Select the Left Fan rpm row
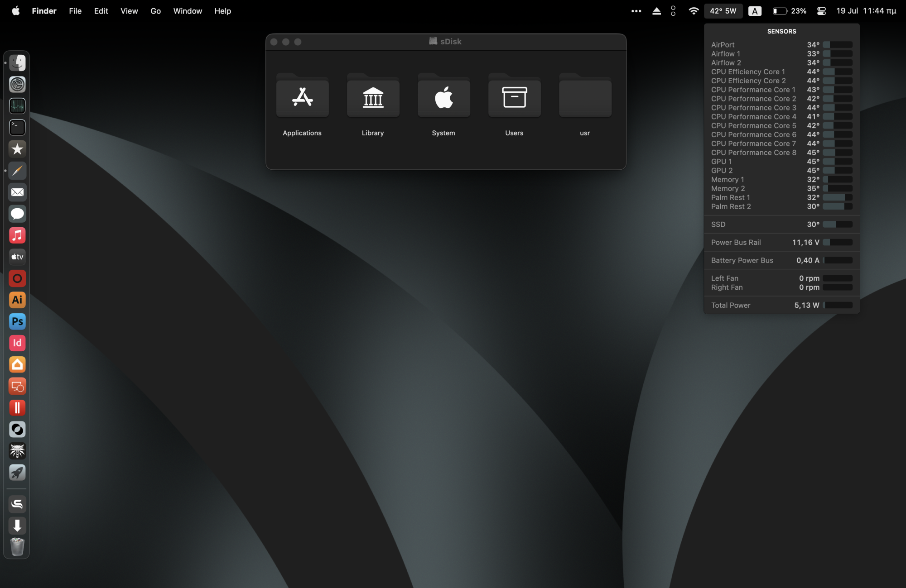The height and width of the screenshot is (588, 906). pyautogui.click(x=781, y=278)
